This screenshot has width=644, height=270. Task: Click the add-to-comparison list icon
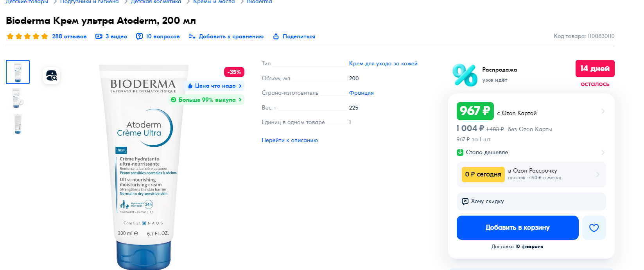192,36
